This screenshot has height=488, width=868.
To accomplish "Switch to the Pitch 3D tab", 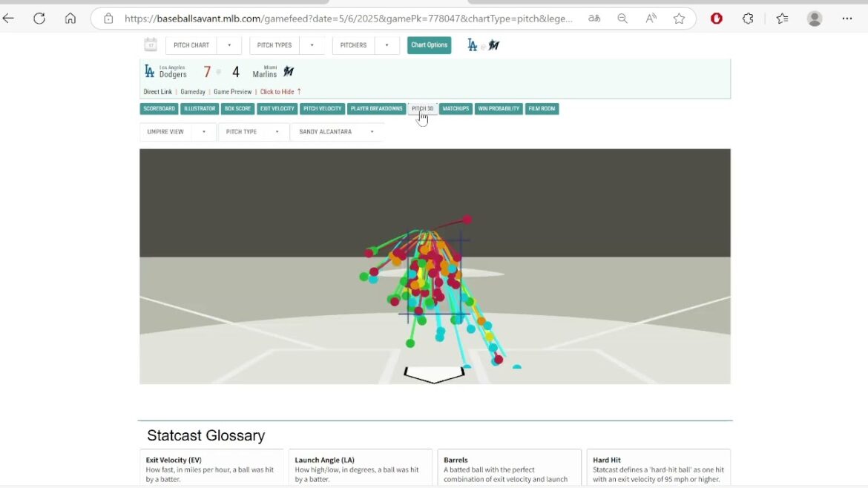I will pyautogui.click(x=422, y=108).
